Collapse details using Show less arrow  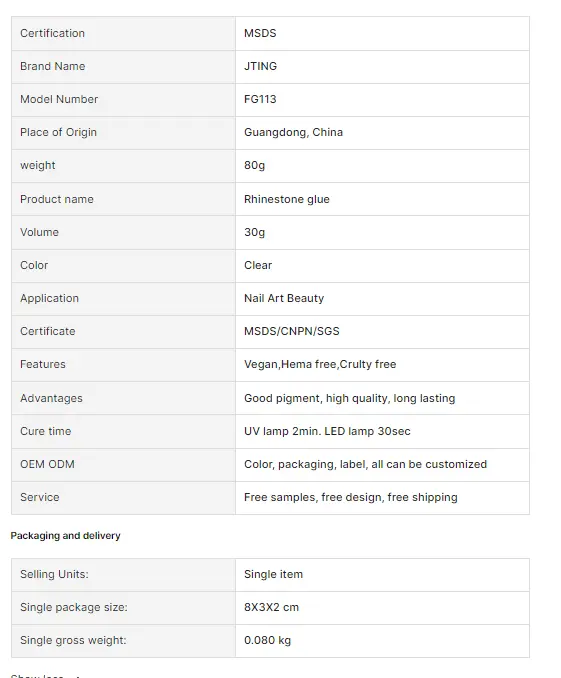coord(78,676)
